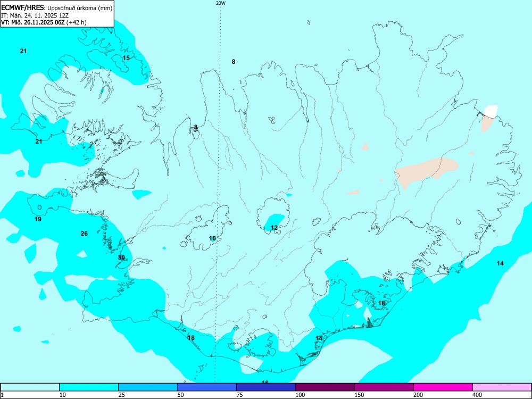This screenshot has width=532, height=399.
Task: Select the light pink 400+ mm legend swatch
Action: tap(502, 387)
